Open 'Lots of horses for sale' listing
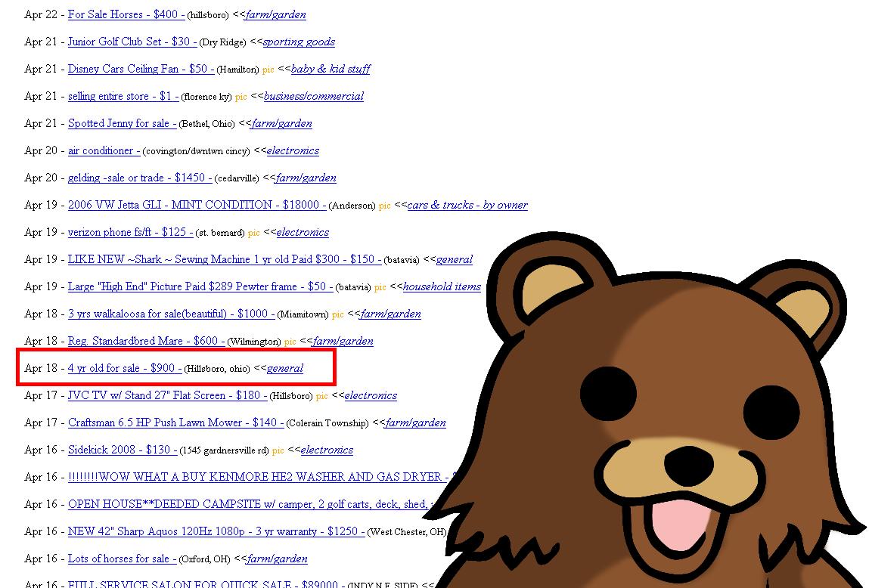This screenshot has height=588, width=869. [122, 559]
